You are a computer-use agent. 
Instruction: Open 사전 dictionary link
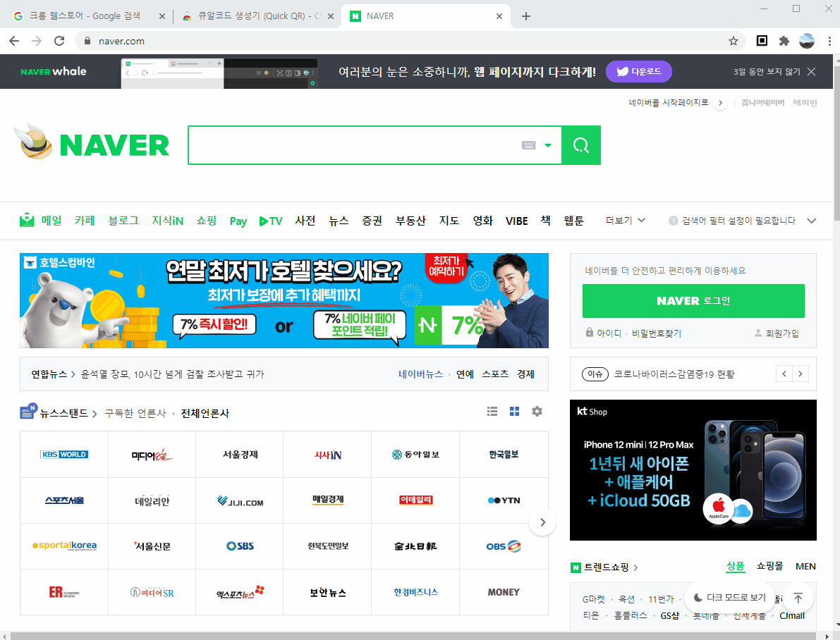(x=305, y=221)
